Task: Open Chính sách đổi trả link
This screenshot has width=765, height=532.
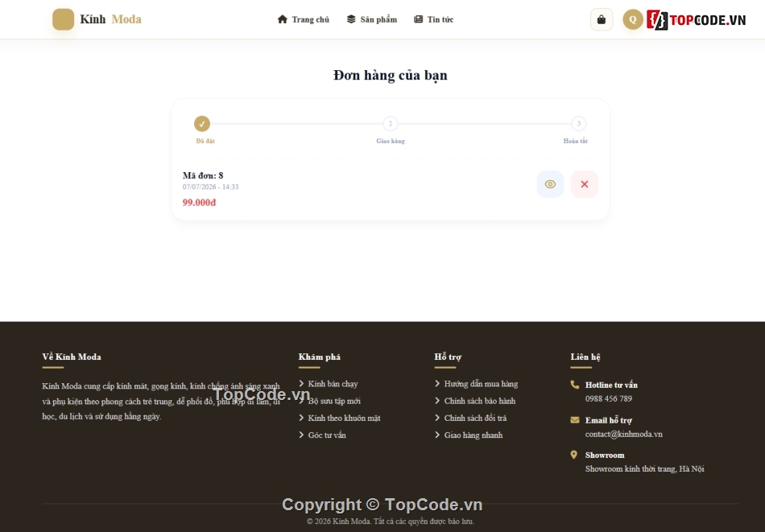Action: (475, 418)
